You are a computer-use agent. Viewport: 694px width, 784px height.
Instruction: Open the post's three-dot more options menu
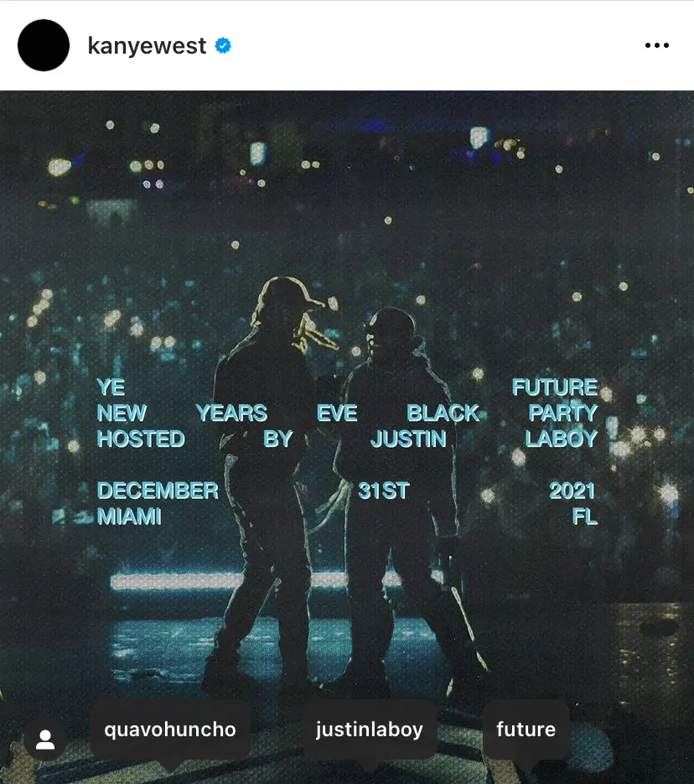(x=656, y=45)
